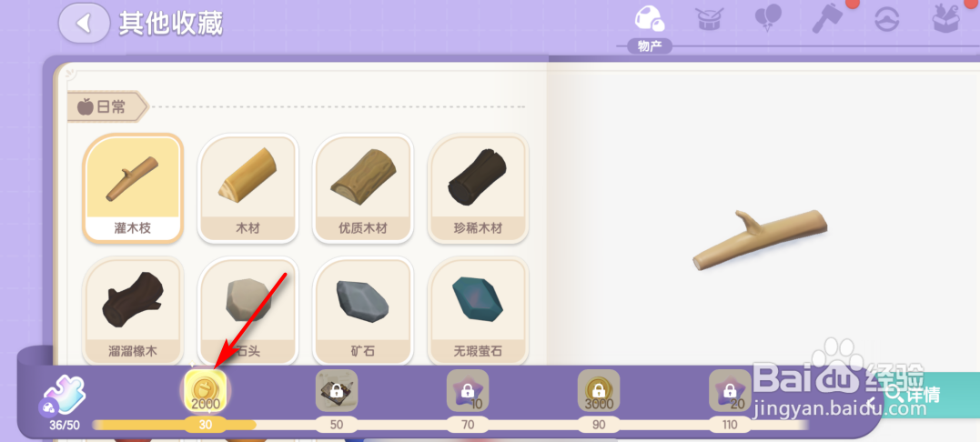
Task: Click the collection progress bar
Action: [x=450, y=425]
